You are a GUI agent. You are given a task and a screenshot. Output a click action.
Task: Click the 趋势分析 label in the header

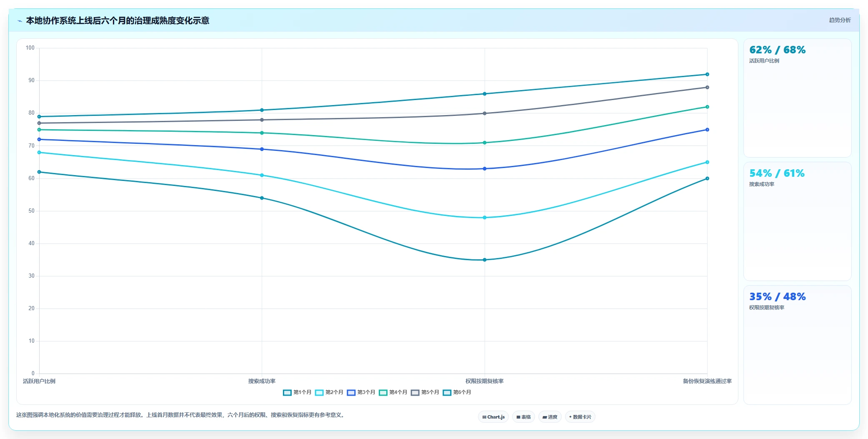tap(840, 20)
